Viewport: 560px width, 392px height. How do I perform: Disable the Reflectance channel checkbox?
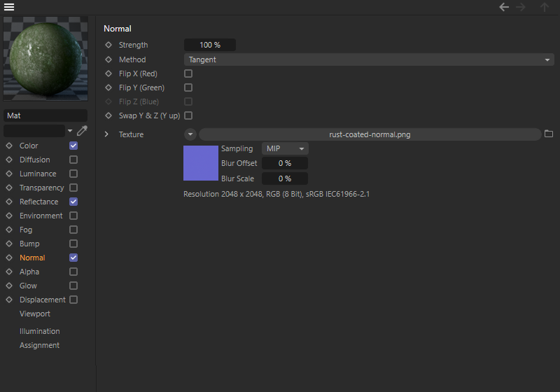pos(73,202)
